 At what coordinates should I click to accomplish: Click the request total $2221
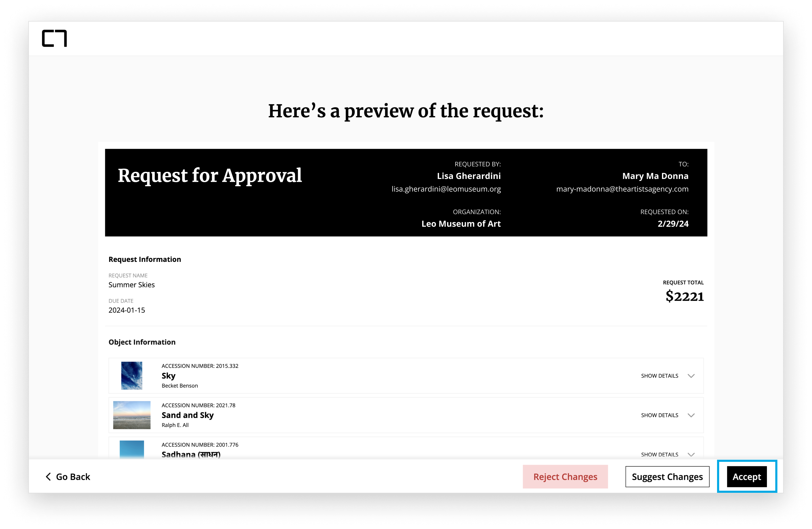pyautogui.click(x=684, y=296)
